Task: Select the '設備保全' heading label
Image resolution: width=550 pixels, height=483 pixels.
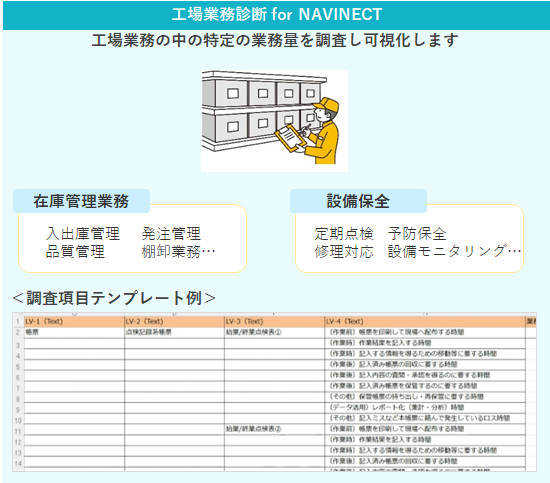Action: (x=358, y=201)
